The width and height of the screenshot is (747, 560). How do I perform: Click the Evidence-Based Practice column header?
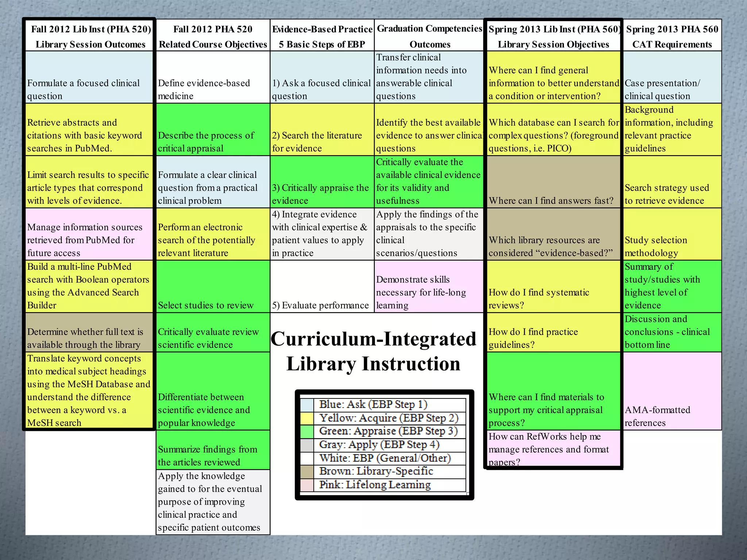322,36
